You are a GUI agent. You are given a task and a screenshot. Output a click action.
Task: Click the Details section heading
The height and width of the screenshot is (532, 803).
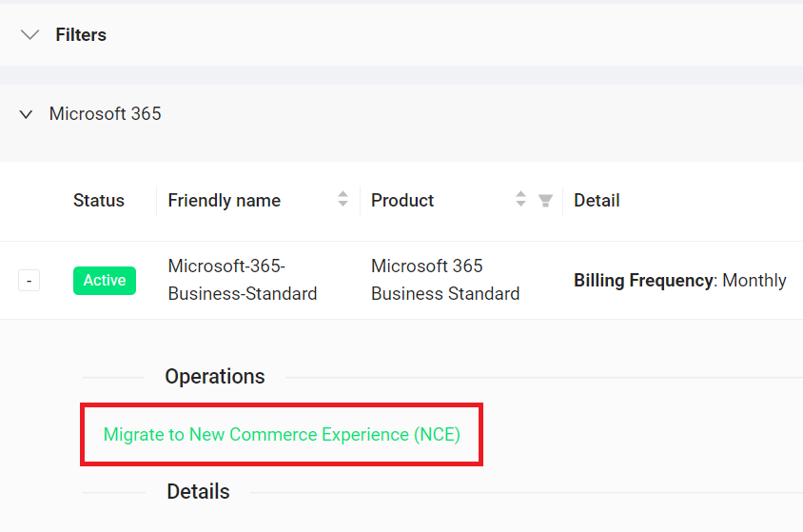pos(198,491)
